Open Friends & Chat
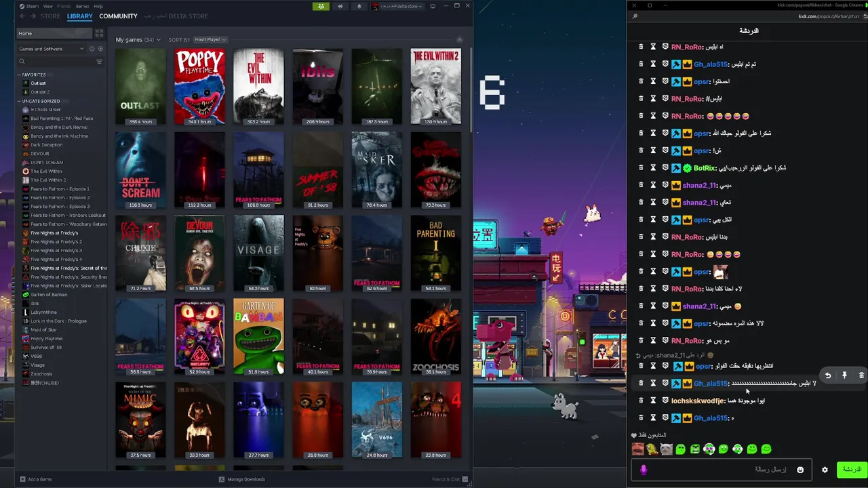This screenshot has height=488, width=868. point(450,479)
